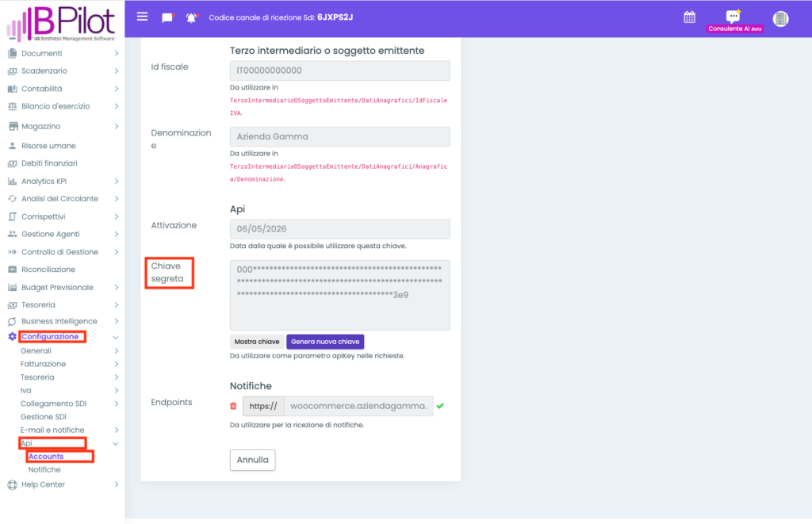Viewport: 812px width, 524px height.
Task: Click the Mostra chiave button
Action: click(257, 342)
